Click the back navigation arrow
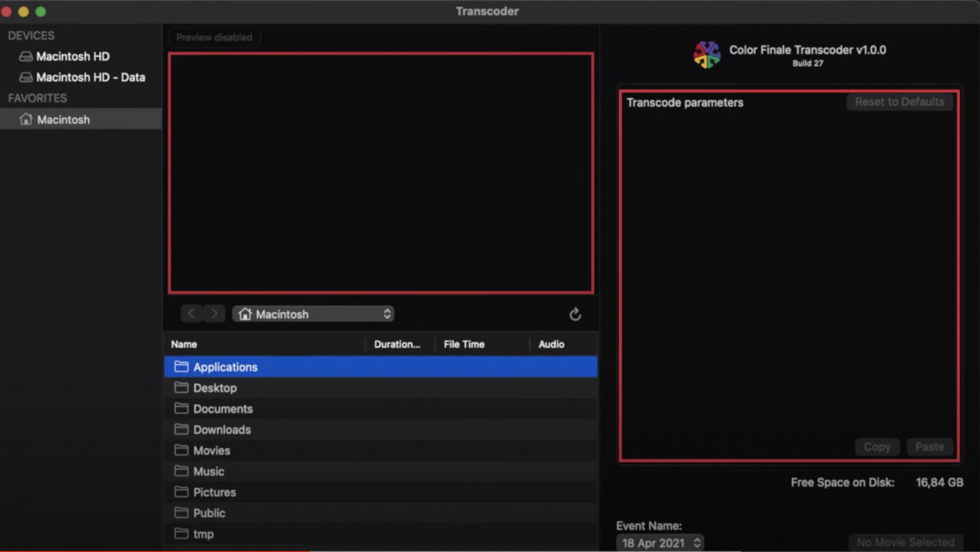This screenshot has height=552, width=980. tap(191, 313)
